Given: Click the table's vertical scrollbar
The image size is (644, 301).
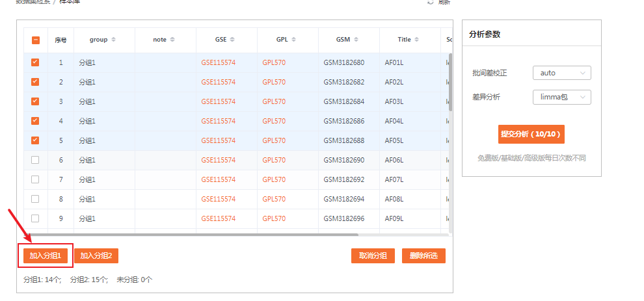Looking at the screenshot, I should 451,82.
